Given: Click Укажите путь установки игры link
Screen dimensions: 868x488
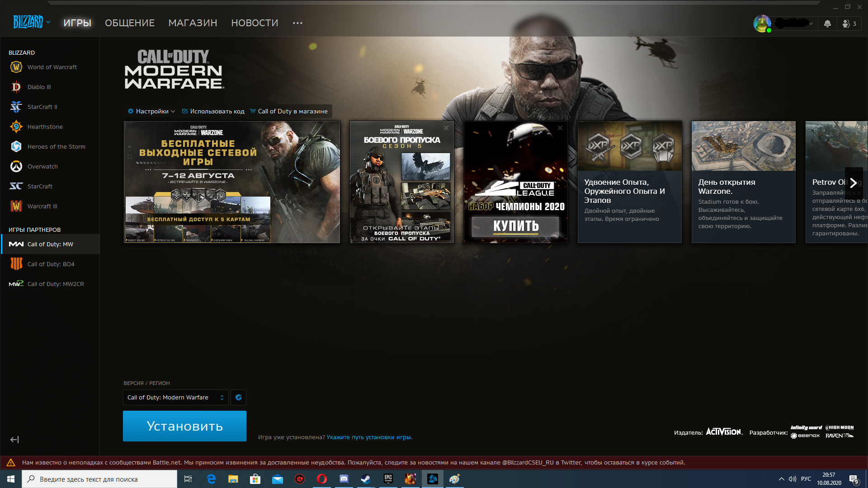Looking at the screenshot, I should pos(369,437).
